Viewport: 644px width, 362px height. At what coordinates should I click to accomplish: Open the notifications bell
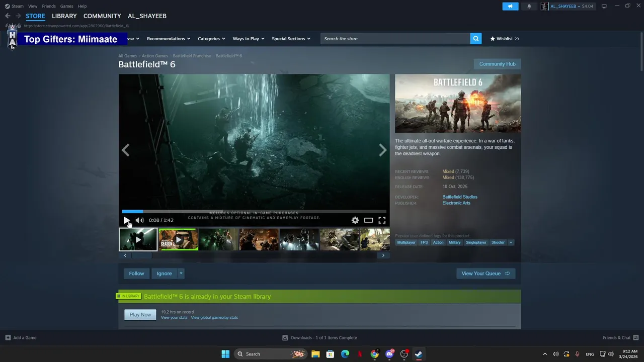529,6
